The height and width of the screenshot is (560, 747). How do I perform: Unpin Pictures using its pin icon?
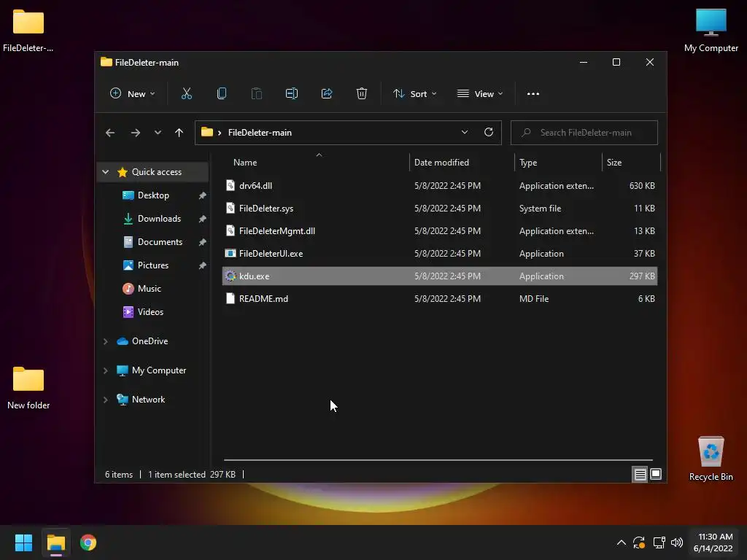[x=202, y=265]
